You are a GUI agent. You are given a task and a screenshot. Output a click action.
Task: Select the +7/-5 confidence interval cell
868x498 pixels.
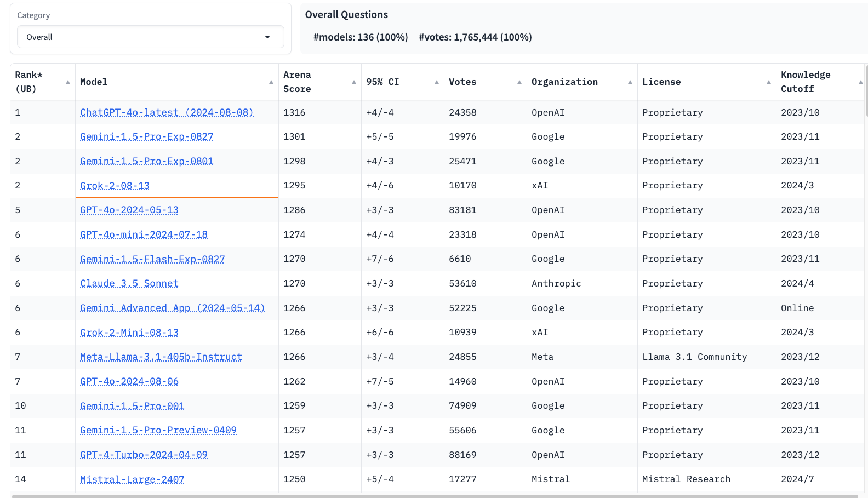pos(403,381)
